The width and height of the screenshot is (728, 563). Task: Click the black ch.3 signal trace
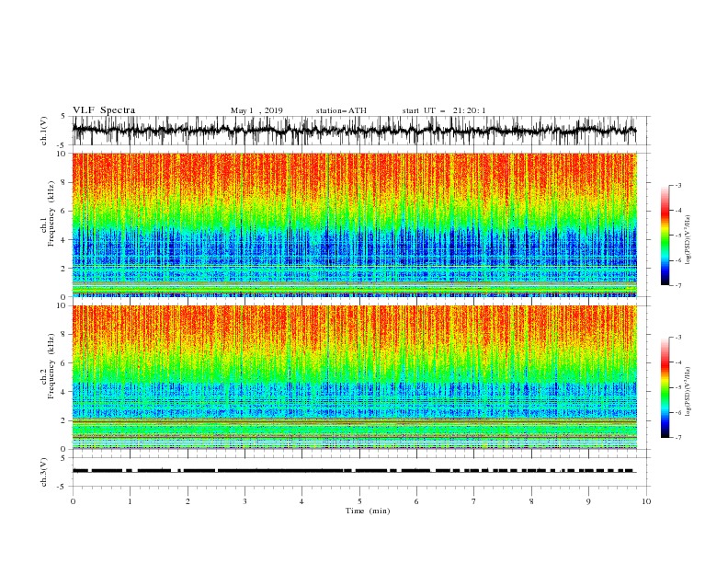(354, 471)
